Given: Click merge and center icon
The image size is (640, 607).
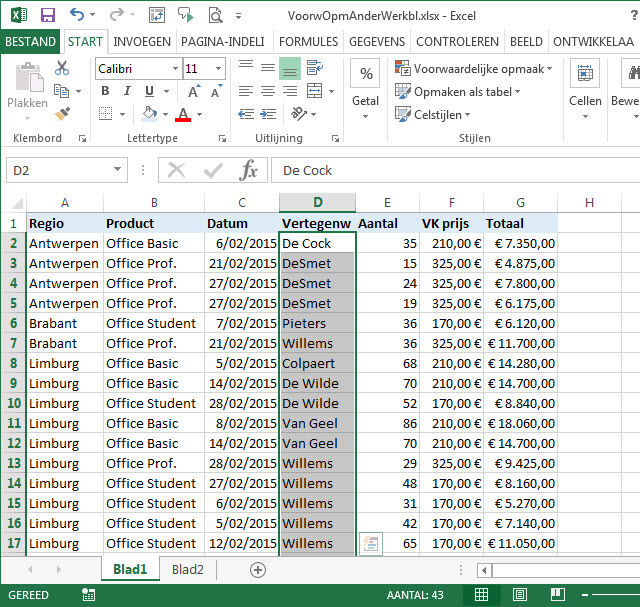Looking at the screenshot, I should coord(315,91).
